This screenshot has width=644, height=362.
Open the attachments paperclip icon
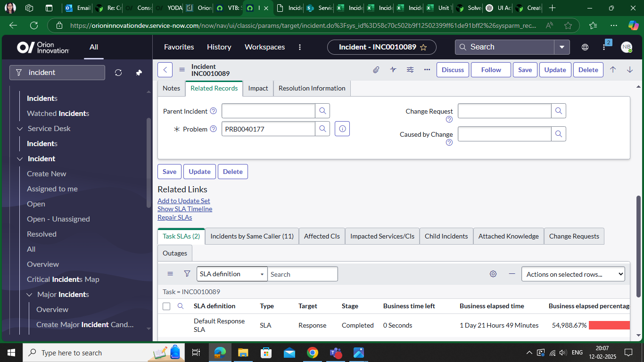[376, 70]
